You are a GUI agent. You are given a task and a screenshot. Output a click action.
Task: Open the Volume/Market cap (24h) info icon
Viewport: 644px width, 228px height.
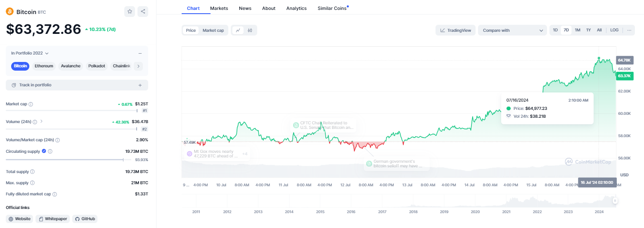coord(57,140)
